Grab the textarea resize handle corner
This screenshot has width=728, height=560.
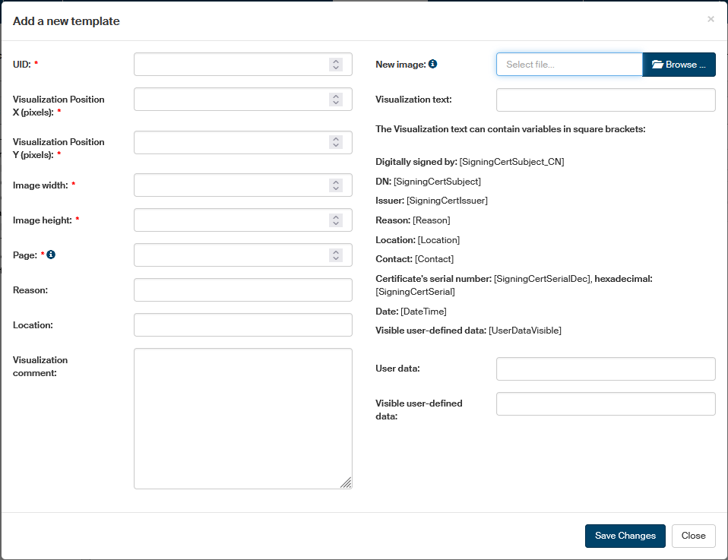point(346,482)
